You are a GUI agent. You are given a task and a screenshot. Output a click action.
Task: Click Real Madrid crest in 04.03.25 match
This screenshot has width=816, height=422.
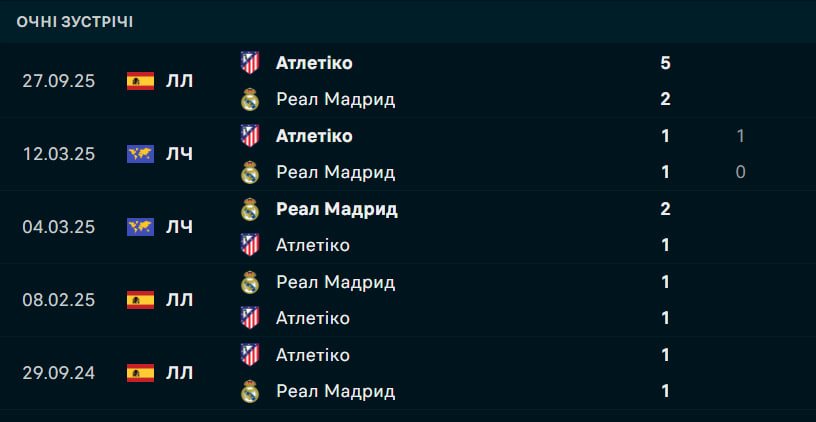tap(250, 209)
